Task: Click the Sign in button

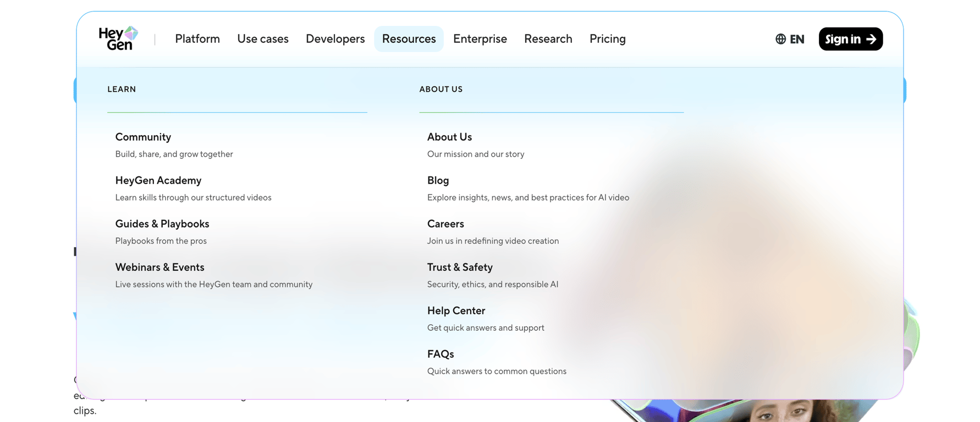Action: point(850,39)
